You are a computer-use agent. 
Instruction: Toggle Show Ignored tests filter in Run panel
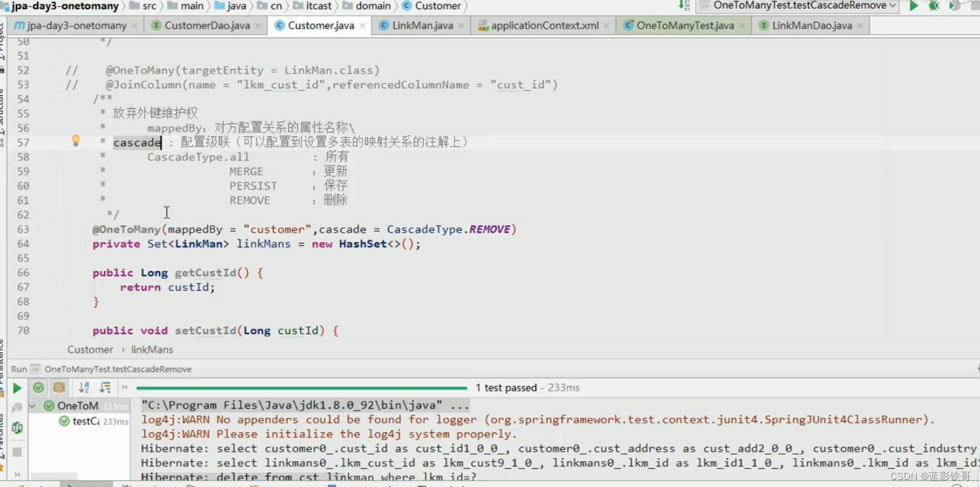(59, 388)
